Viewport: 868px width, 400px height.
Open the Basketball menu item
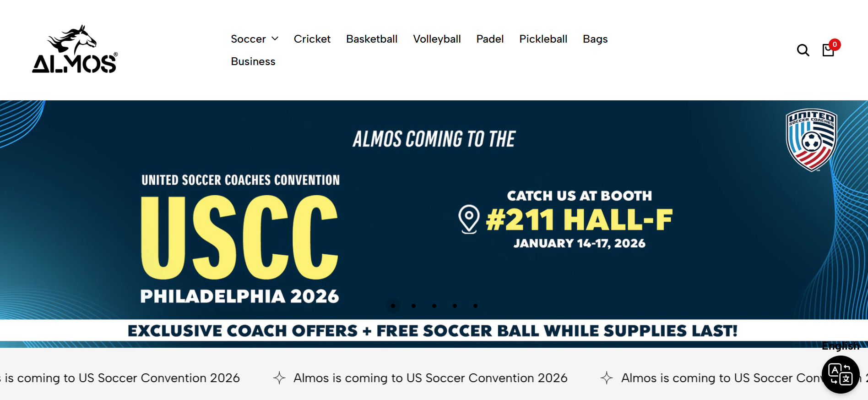[371, 39]
